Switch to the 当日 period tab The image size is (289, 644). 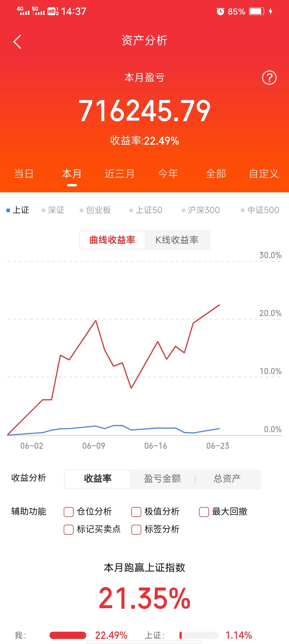pos(24,173)
